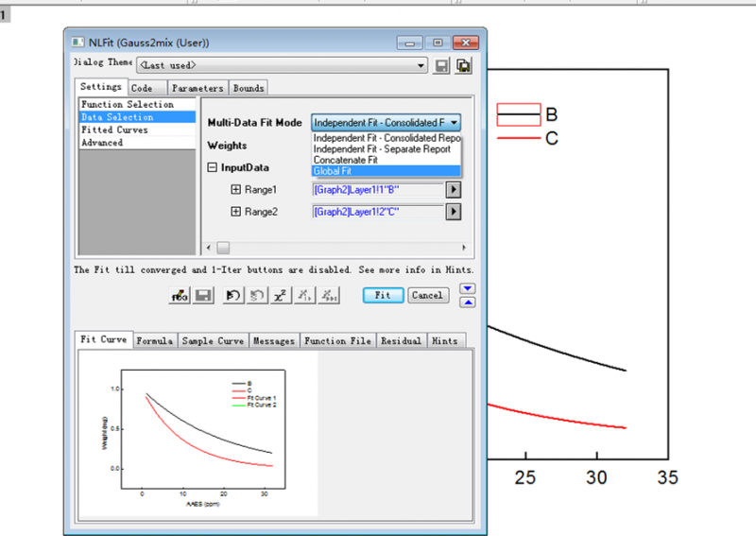Open the Hints tab
The width and height of the screenshot is (756, 536).
(x=444, y=341)
